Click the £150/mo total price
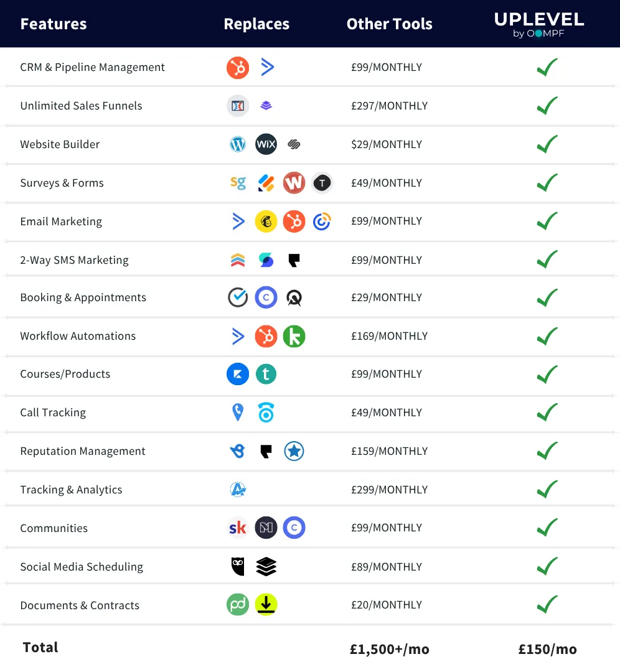Image resolution: width=620 pixels, height=672 pixels. 548,649
